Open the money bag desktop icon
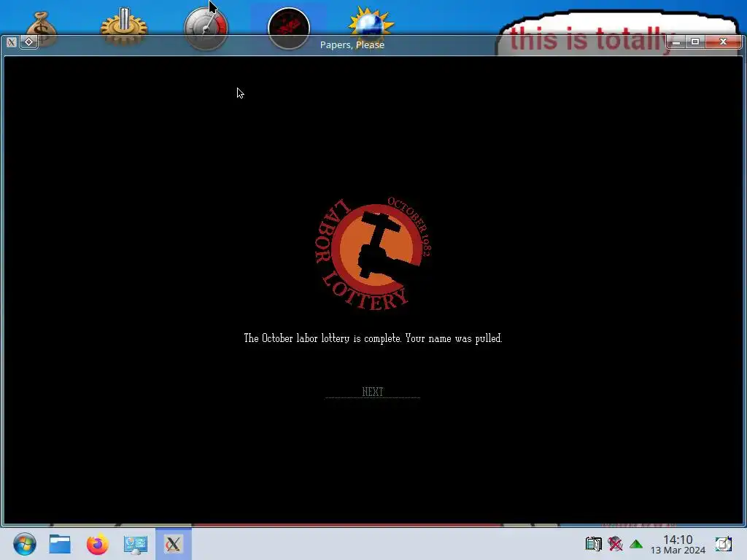 click(x=41, y=28)
